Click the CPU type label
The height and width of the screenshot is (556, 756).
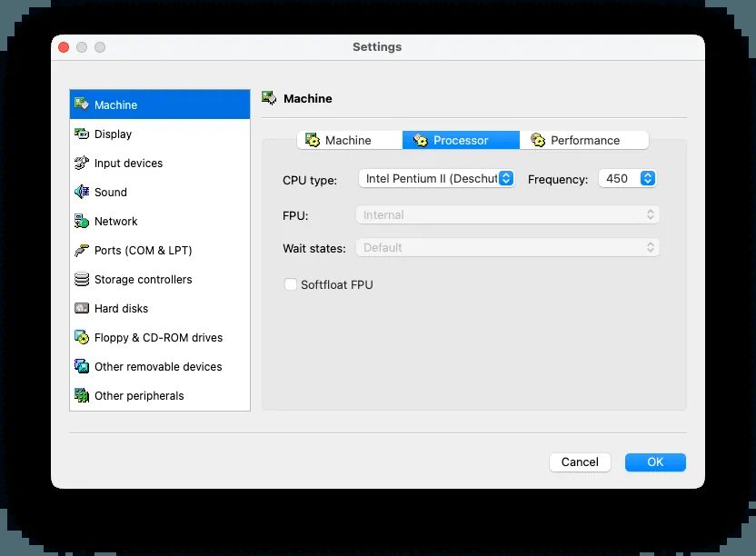pyautogui.click(x=310, y=180)
